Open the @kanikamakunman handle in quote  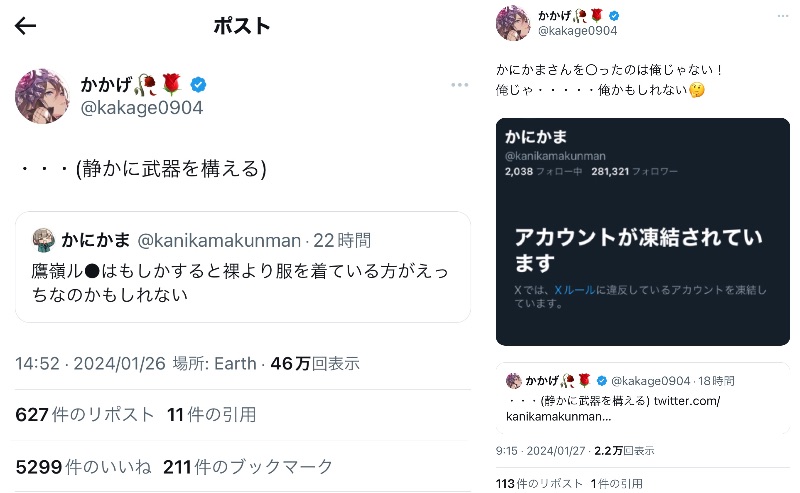(218, 240)
